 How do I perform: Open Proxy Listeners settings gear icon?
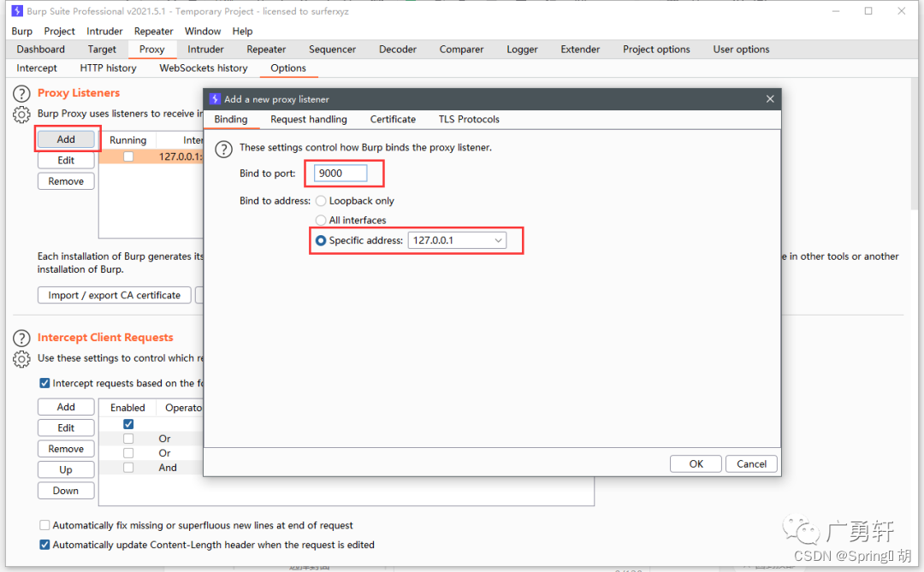pyautogui.click(x=21, y=115)
